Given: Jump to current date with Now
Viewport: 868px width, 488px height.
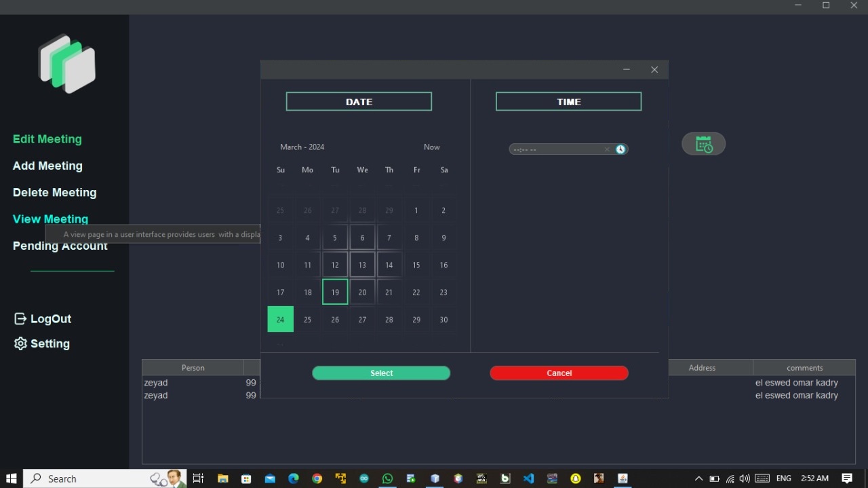Looking at the screenshot, I should tap(432, 147).
